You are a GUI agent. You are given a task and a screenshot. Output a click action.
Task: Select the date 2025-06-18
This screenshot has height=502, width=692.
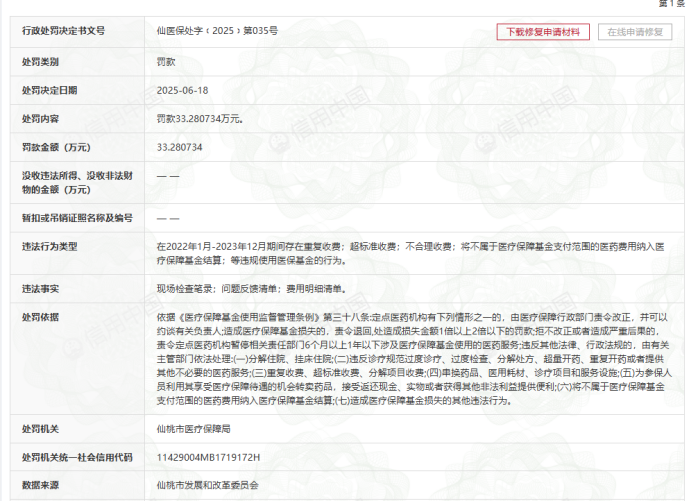coord(182,91)
